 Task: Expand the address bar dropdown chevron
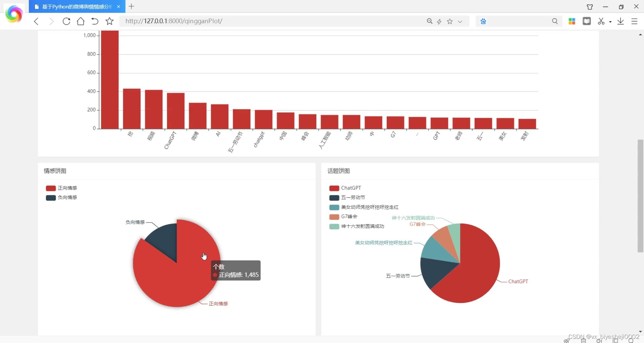tap(460, 22)
